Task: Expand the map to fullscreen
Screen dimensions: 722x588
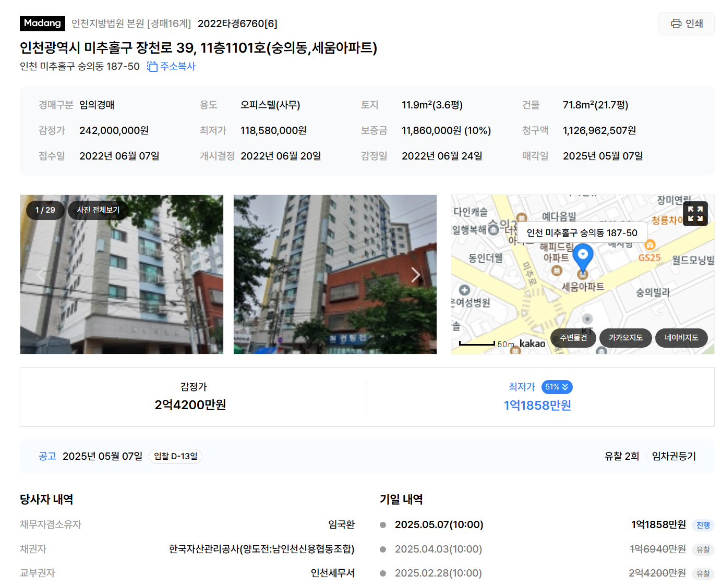Action: coord(695,214)
